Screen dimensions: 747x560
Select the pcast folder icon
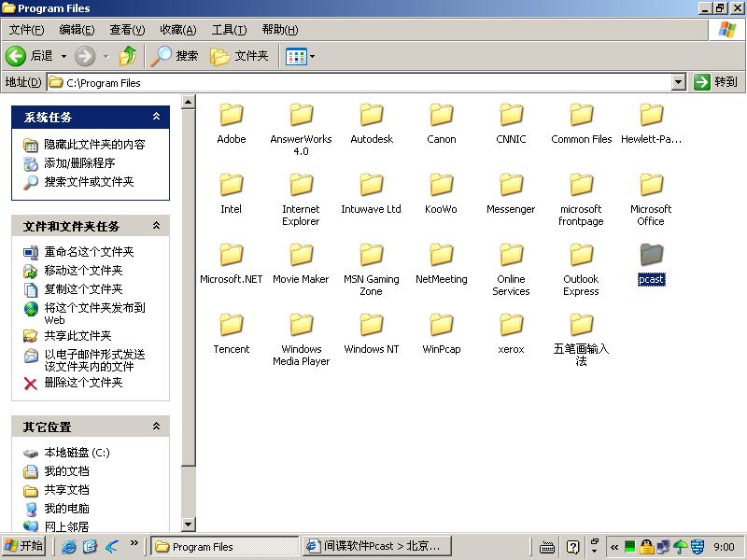pyautogui.click(x=651, y=255)
